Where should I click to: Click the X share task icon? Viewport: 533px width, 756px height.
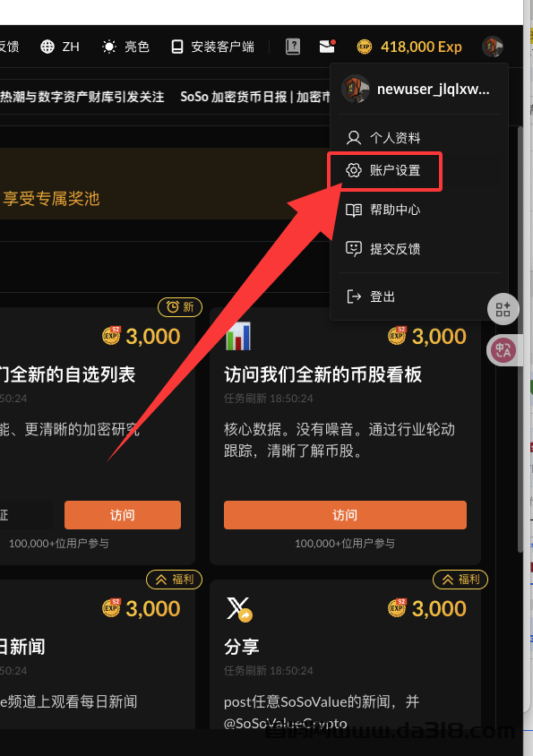click(239, 609)
